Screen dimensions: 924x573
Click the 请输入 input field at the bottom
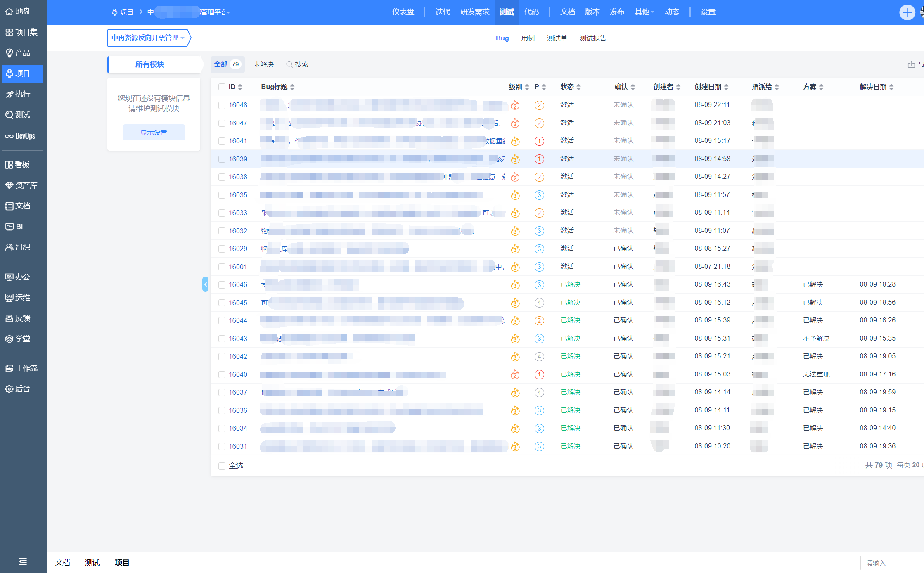(x=892, y=563)
